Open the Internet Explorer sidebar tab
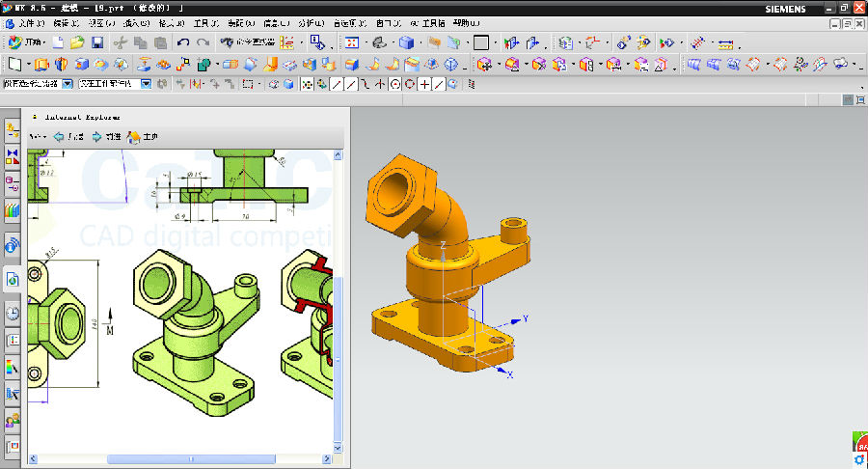 (x=13, y=280)
